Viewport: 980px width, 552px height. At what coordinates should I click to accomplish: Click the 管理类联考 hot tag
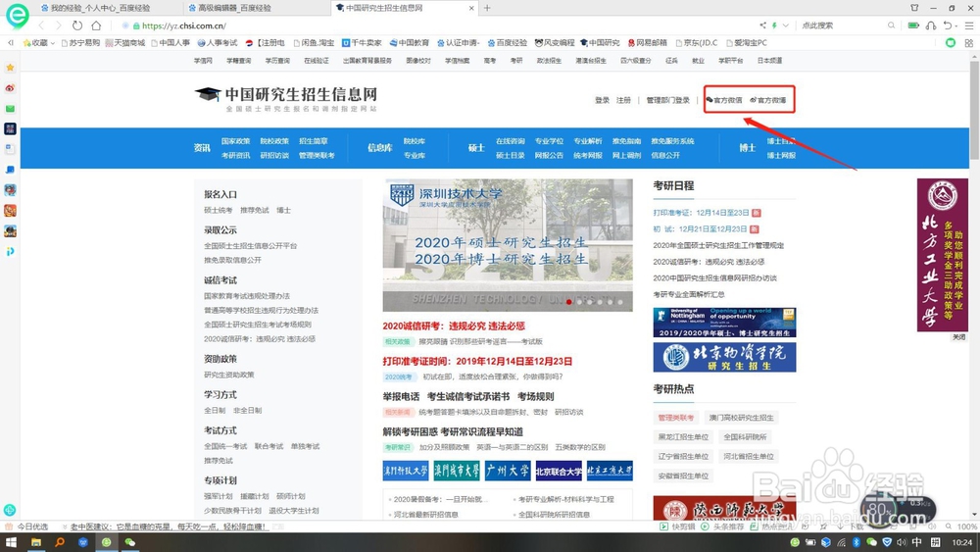tap(675, 418)
